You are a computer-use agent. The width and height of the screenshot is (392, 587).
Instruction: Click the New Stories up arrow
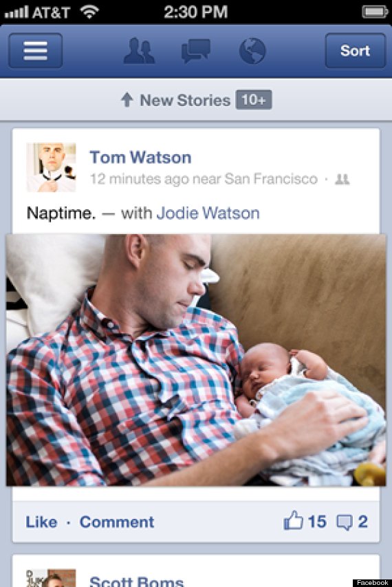[x=127, y=100]
